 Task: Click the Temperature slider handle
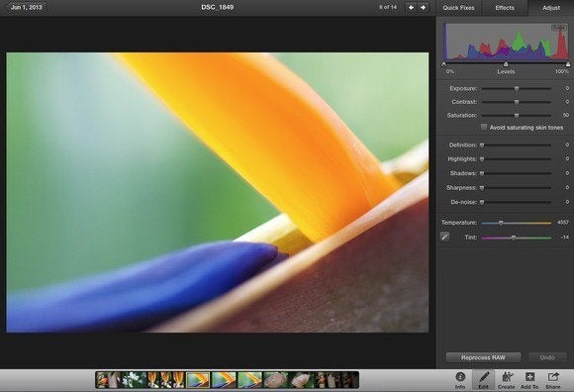501,223
